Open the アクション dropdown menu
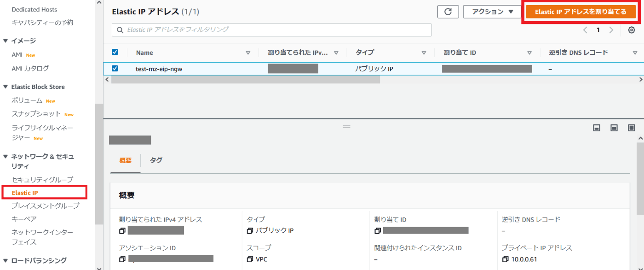This screenshot has width=644, height=270. click(493, 12)
